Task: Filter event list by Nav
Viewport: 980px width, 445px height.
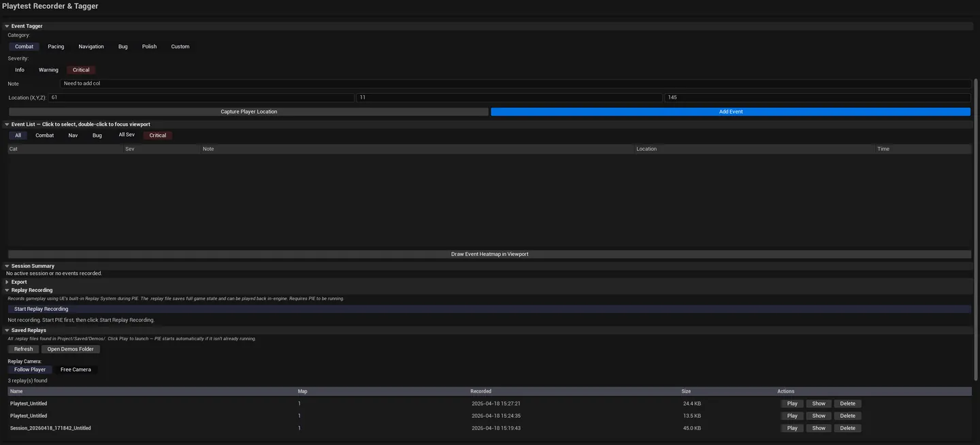Action: click(x=73, y=135)
